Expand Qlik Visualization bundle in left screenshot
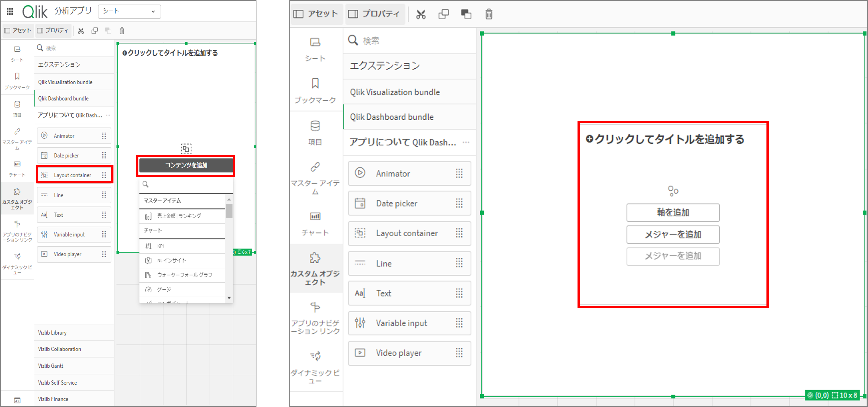The image size is (868, 407). click(74, 82)
